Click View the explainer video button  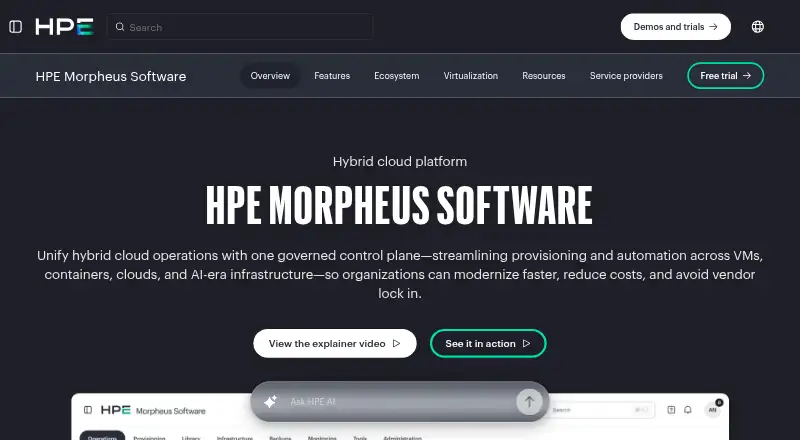(x=335, y=344)
